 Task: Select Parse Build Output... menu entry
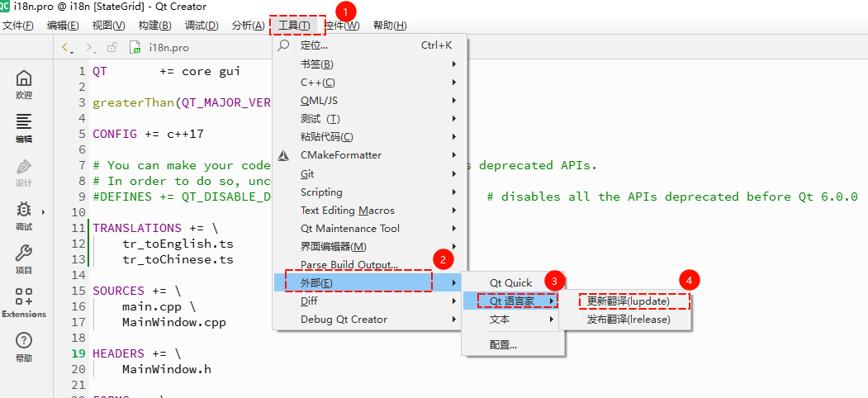coord(370,264)
